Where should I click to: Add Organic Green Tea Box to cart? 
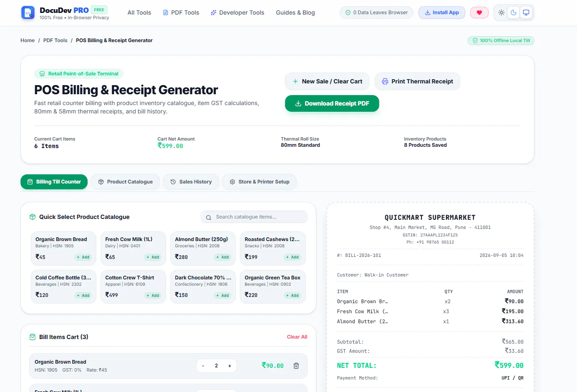292,295
